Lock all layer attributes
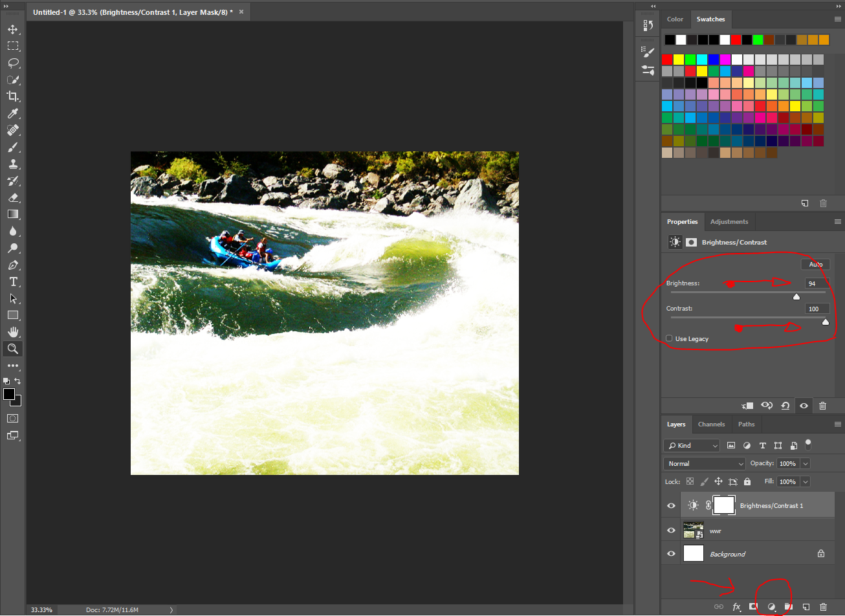Image resolution: width=845 pixels, height=616 pixels. 747,481
